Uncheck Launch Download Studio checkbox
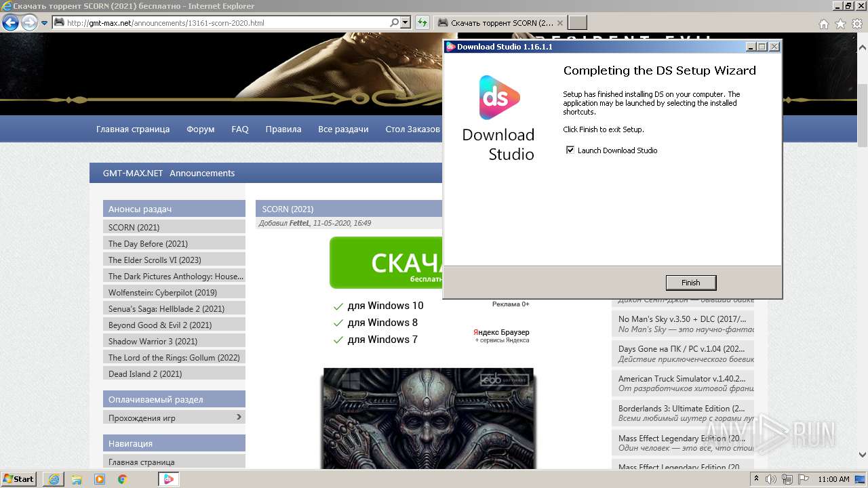 (570, 150)
